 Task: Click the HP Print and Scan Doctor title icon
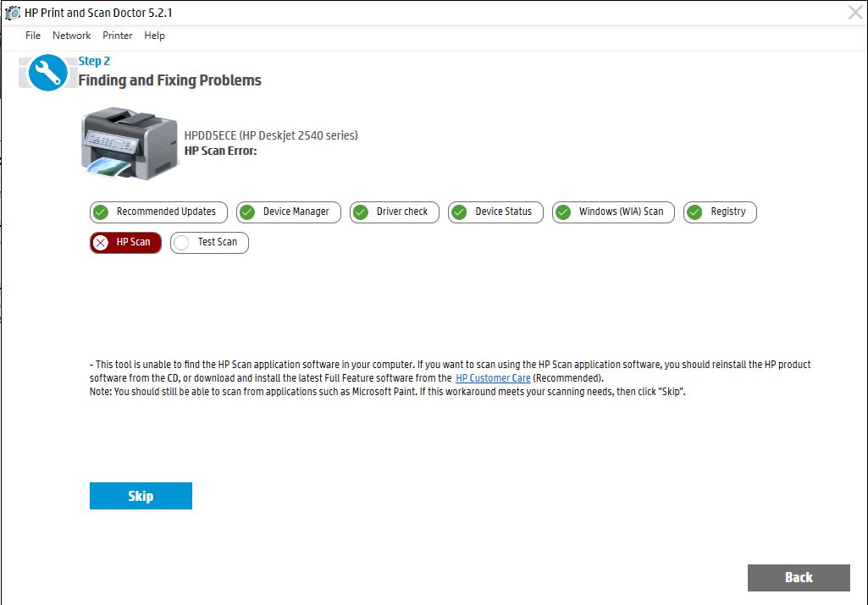click(x=13, y=13)
